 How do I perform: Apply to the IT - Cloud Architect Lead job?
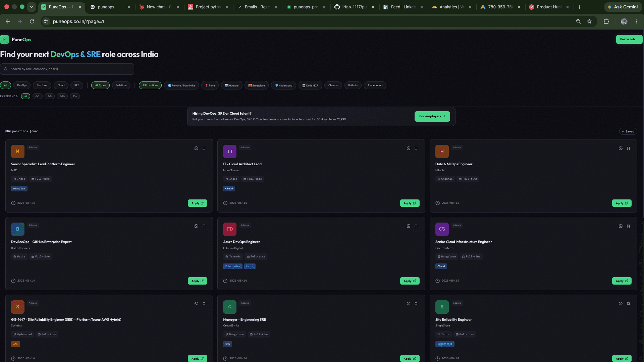pyautogui.click(x=410, y=203)
